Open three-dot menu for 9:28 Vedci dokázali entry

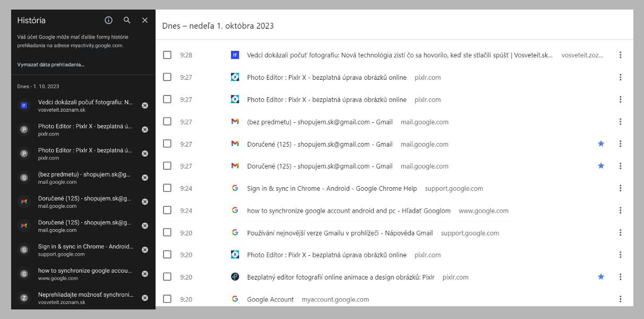point(620,55)
